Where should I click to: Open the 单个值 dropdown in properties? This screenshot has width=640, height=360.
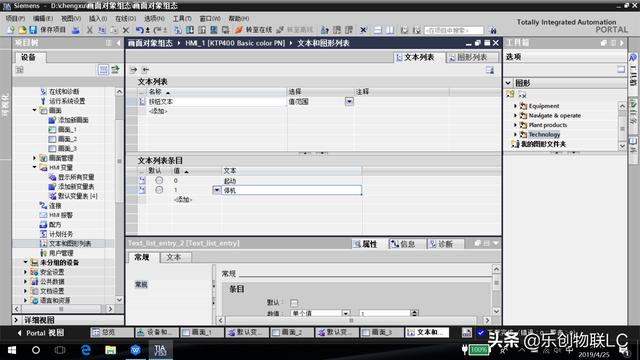click(x=346, y=313)
